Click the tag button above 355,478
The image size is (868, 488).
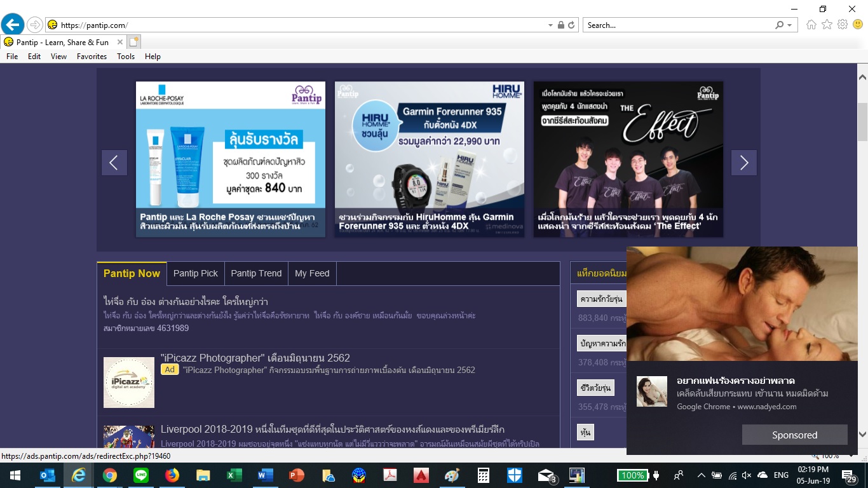595,388
